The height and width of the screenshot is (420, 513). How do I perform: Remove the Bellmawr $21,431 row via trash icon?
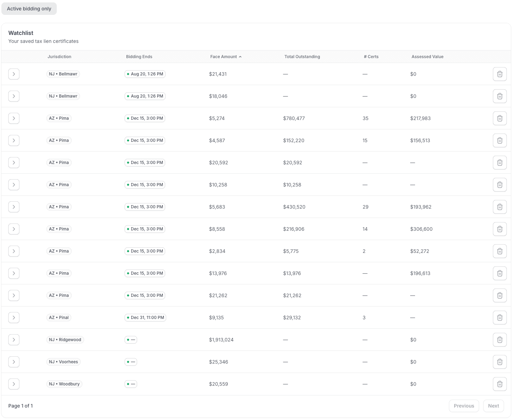pyautogui.click(x=499, y=74)
